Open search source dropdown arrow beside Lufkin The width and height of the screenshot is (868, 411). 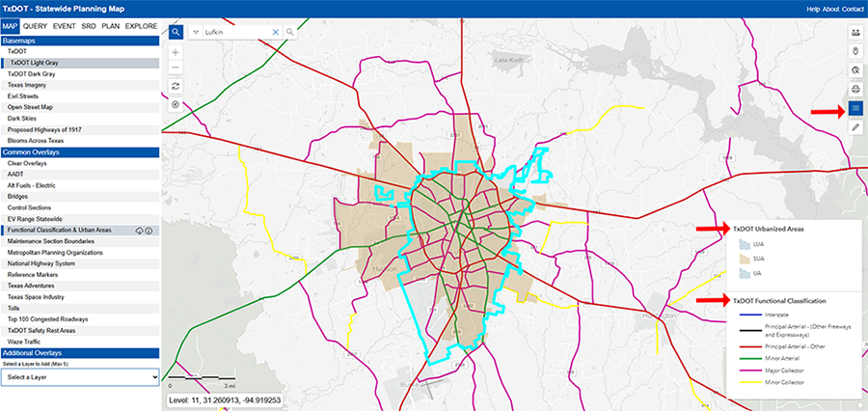pos(196,32)
